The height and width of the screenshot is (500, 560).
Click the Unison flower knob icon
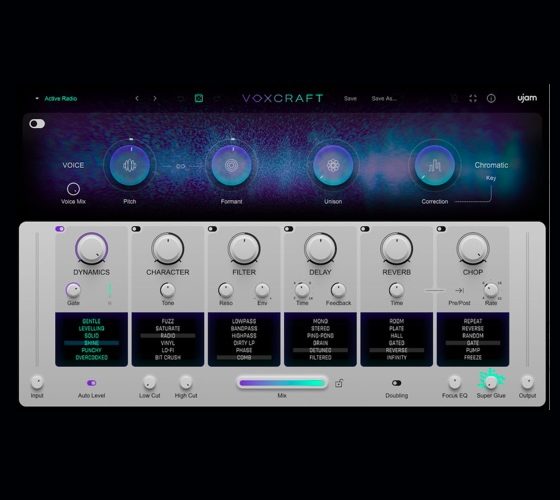point(333,165)
